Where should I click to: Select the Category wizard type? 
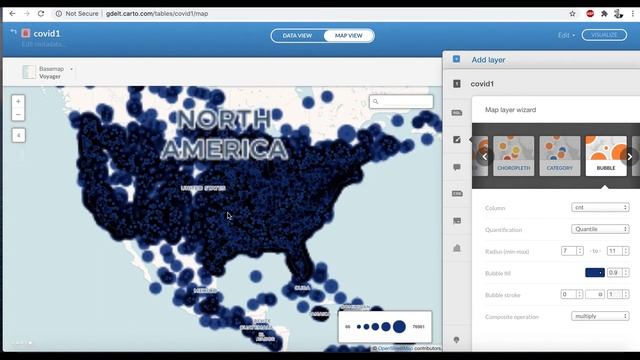point(560,156)
